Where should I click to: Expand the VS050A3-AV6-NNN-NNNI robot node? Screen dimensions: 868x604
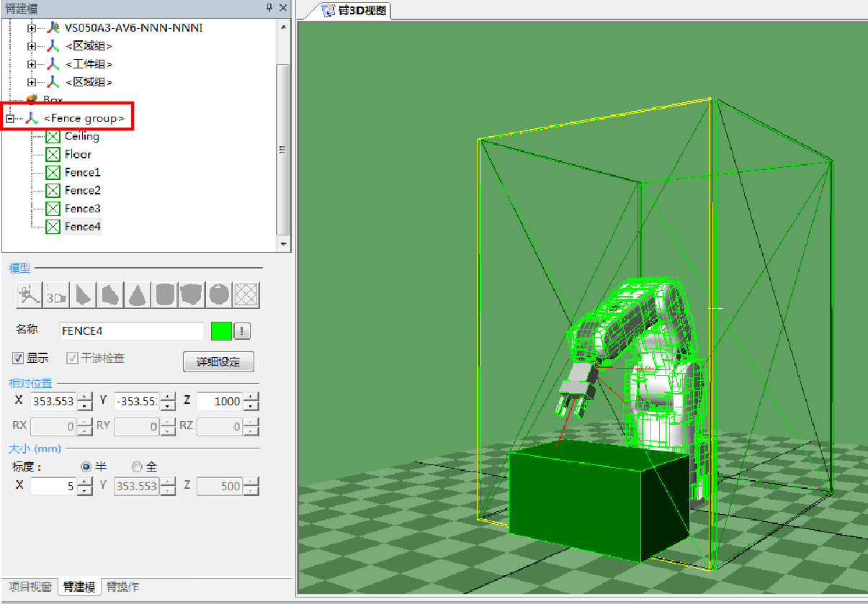point(31,28)
